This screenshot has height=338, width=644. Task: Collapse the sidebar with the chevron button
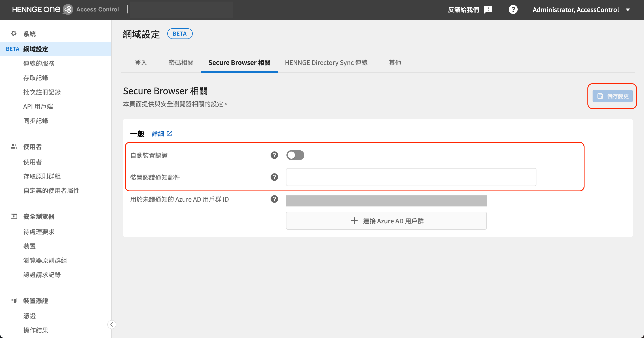coord(112,325)
